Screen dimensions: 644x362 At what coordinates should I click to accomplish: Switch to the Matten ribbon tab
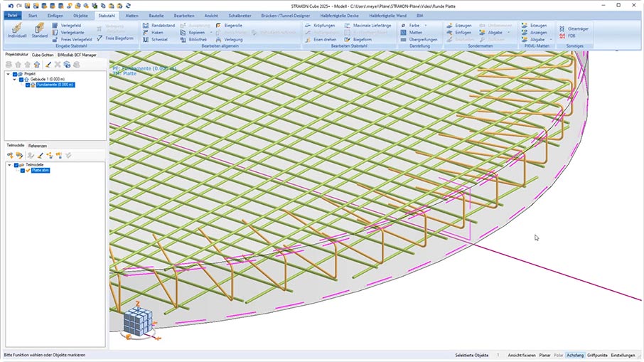(132, 14)
